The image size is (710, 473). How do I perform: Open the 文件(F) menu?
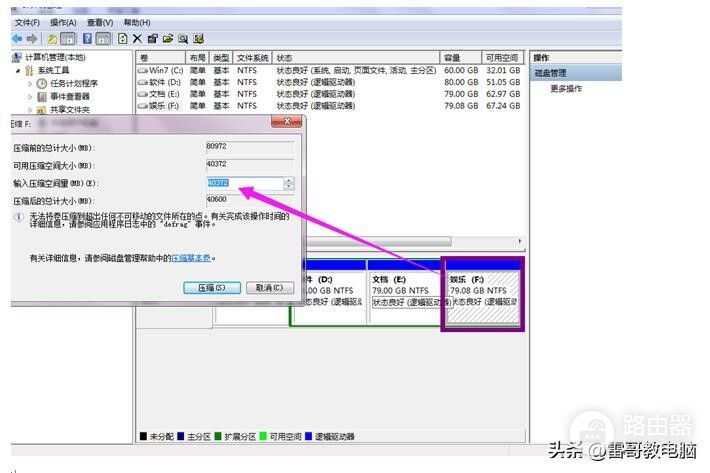pos(27,22)
